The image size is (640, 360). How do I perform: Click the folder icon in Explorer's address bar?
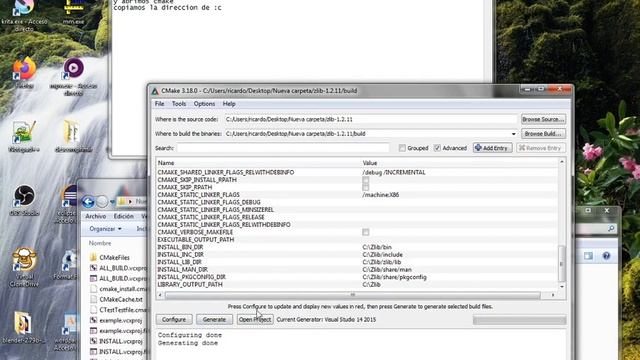coord(122,201)
